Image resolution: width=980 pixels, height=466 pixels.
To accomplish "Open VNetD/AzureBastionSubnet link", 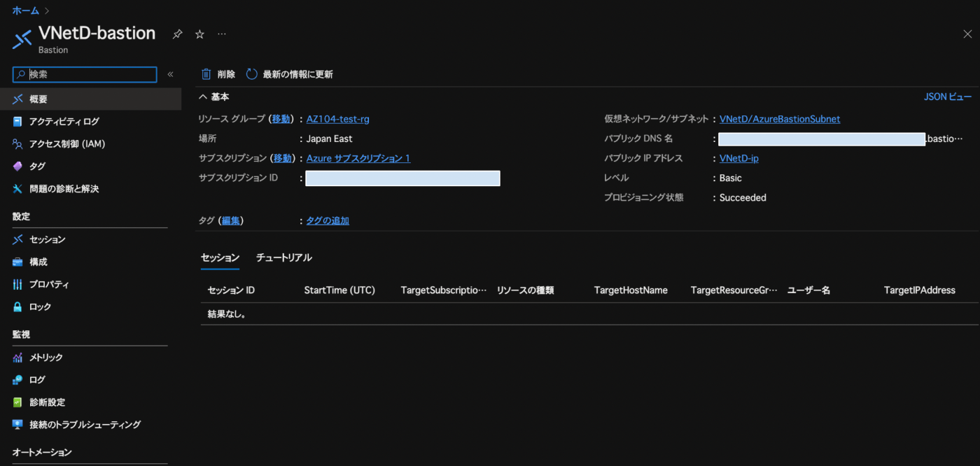I will [x=780, y=119].
